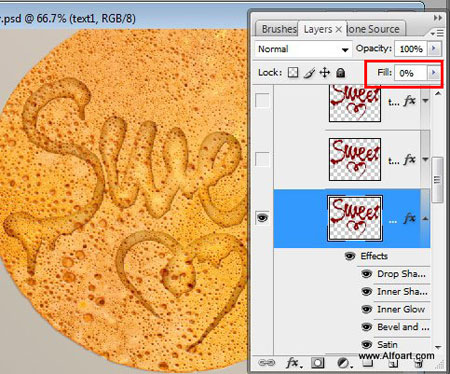Image resolution: width=450 pixels, height=374 pixels.
Task: Open the Opacity slider arrow
Action: [x=434, y=49]
